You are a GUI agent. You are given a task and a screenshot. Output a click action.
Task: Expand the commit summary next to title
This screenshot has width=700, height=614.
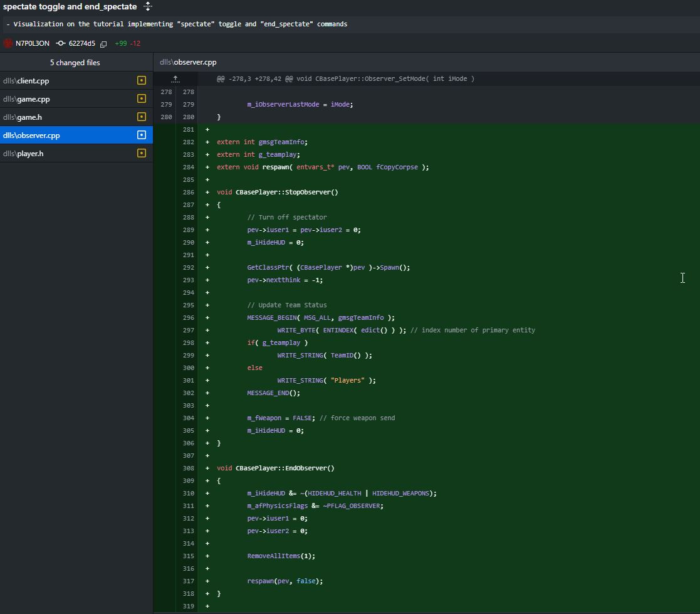148,6
